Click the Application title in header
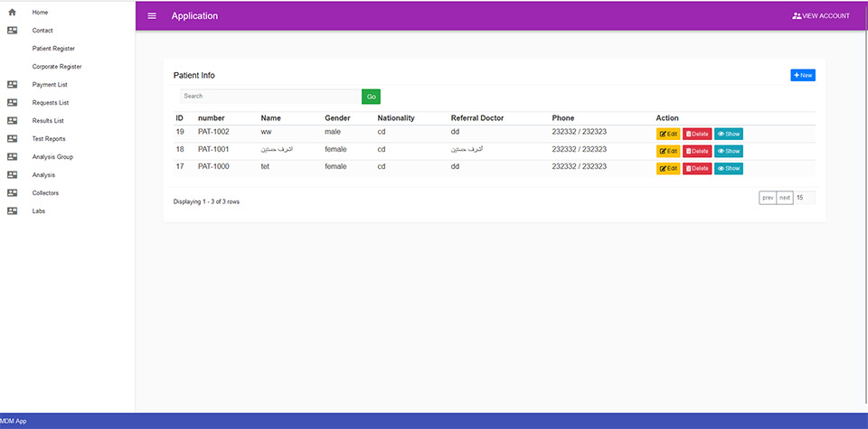Viewport: 868px width, 429px height. (x=195, y=16)
